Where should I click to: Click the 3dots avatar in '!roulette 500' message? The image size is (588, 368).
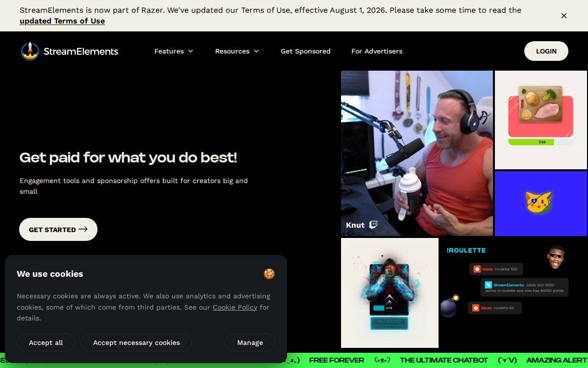(x=477, y=269)
